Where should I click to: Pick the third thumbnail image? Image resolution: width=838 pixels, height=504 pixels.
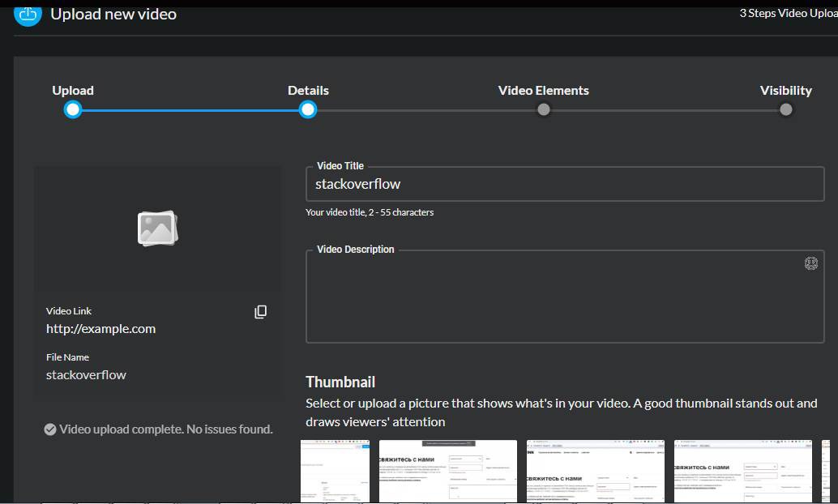pyautogui.click(x=595, y=471)
